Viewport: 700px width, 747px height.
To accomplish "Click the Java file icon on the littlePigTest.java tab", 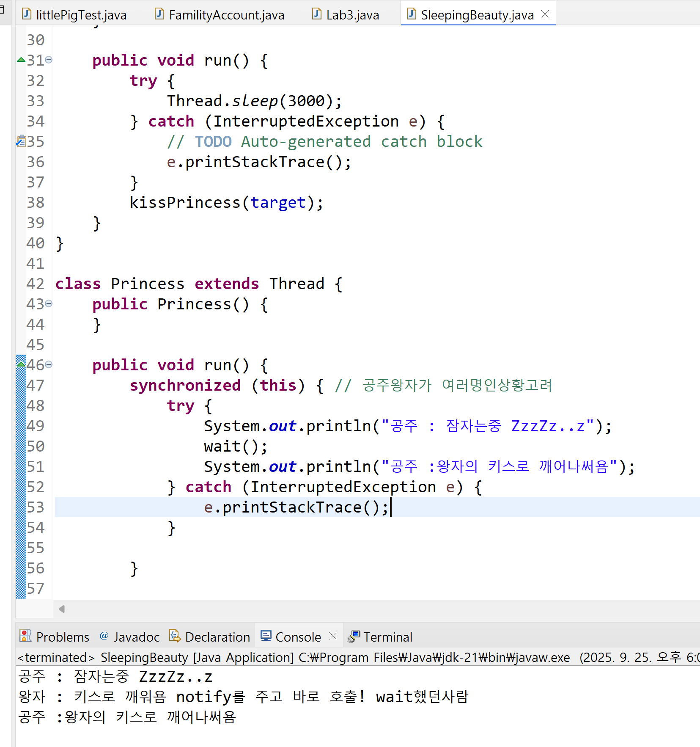I will 27,14.
